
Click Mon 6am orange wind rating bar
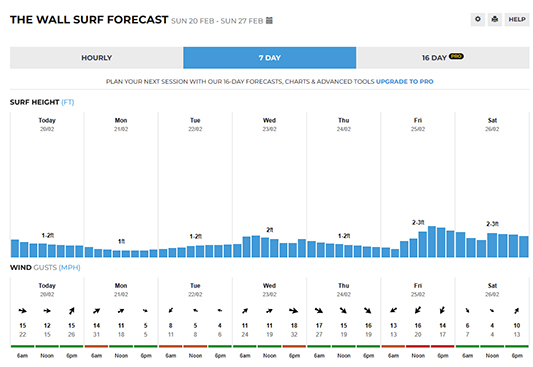97,346
